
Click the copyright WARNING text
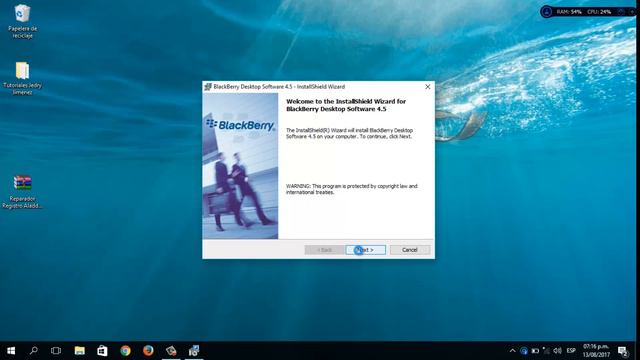[352, 189]
